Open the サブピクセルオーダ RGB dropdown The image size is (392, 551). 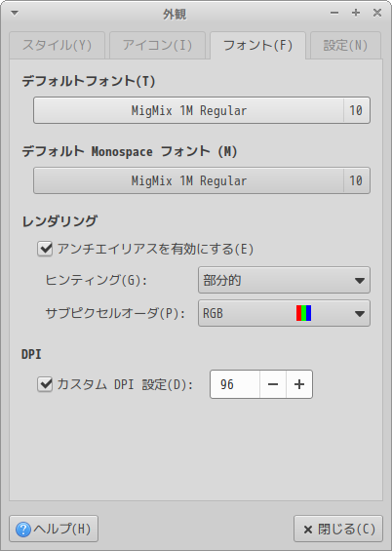point(284,313)
